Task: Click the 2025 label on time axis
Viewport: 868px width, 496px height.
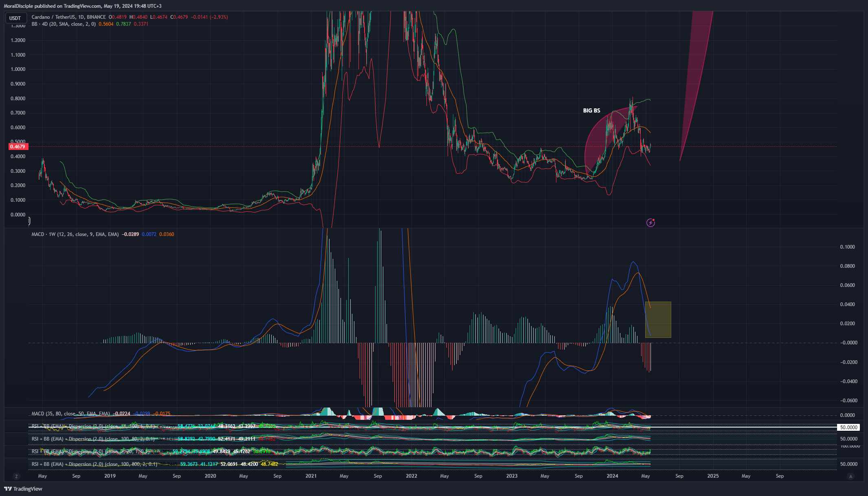Action: point(713,476)
